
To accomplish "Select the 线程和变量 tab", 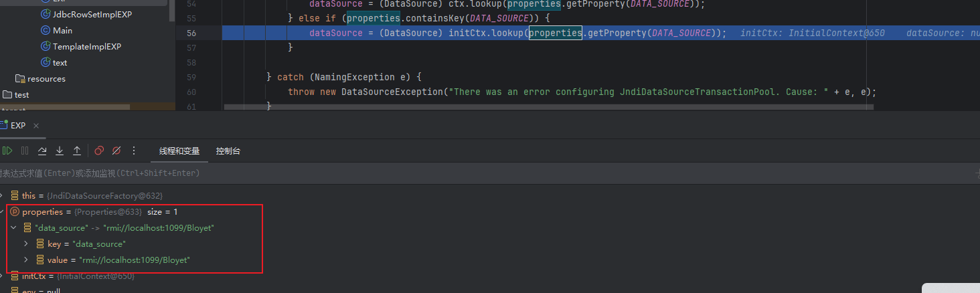I will point(179,151).
